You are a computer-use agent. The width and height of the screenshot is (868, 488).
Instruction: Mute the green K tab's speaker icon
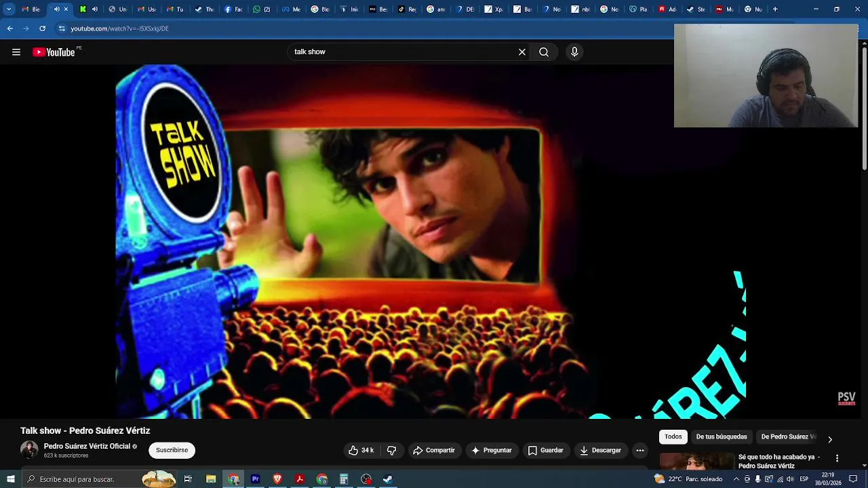coord(94,9)
